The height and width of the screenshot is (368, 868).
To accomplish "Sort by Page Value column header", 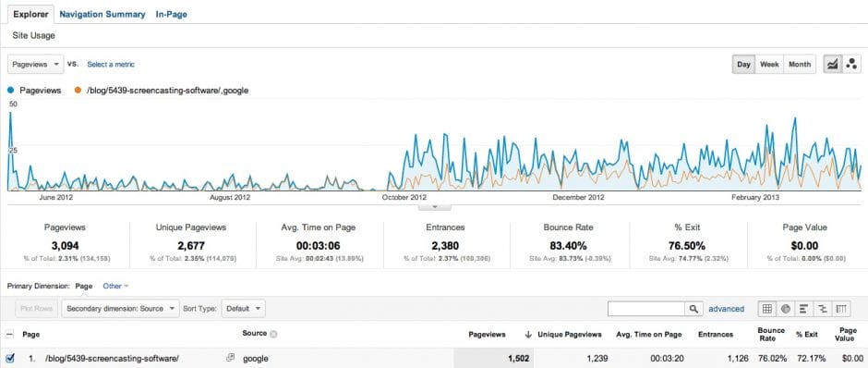I will 845,334.
